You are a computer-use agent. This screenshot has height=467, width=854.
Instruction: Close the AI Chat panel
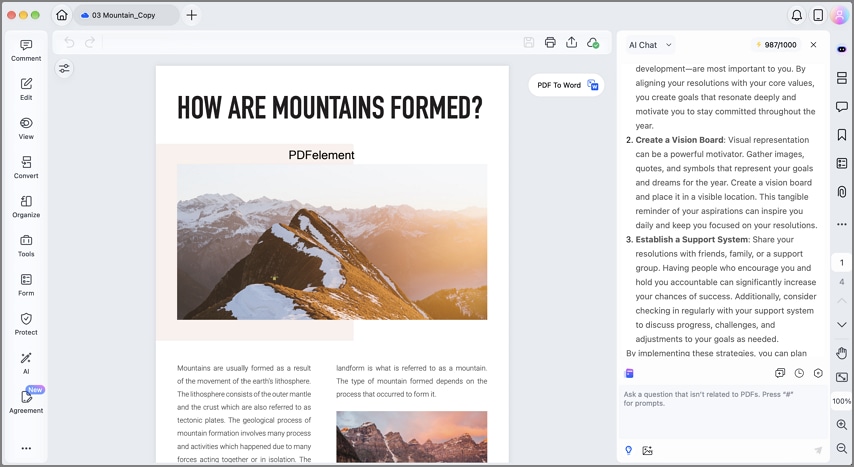coord(813,45)
